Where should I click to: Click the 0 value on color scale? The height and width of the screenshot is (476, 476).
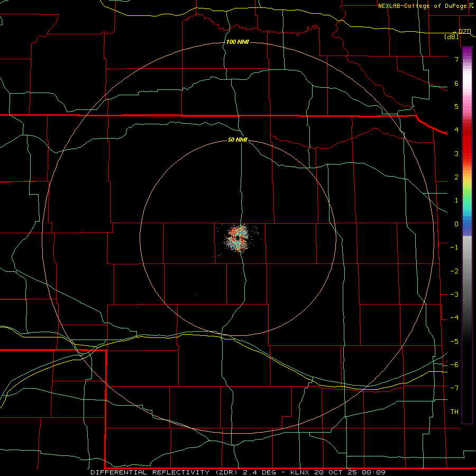(456, 224)
